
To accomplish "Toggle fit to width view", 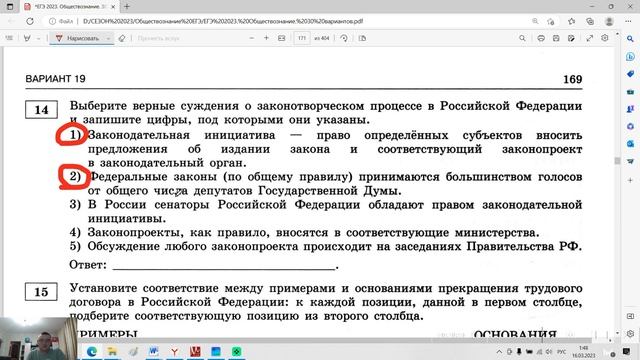I will click(x=282, y=38).
